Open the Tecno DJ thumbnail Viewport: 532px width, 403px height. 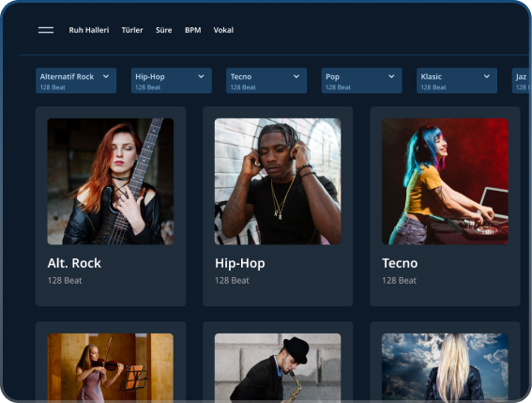(x=445, y=181)
